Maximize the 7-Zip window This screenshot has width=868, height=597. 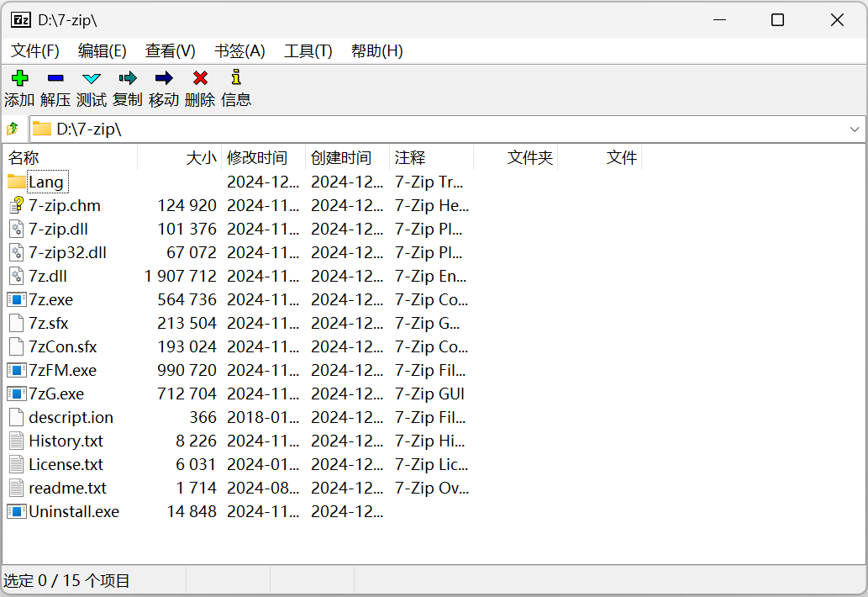(778, 20)
